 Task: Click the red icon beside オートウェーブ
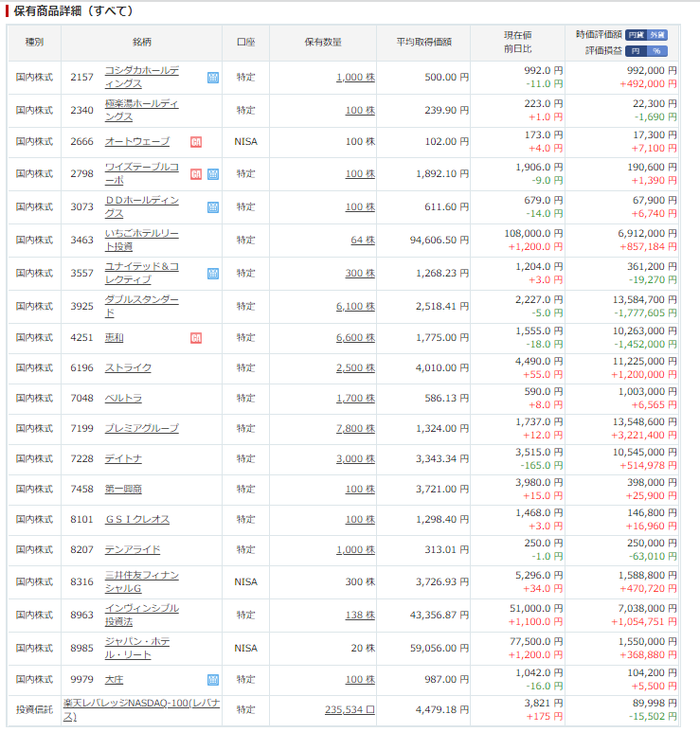(x=196, y=142)
